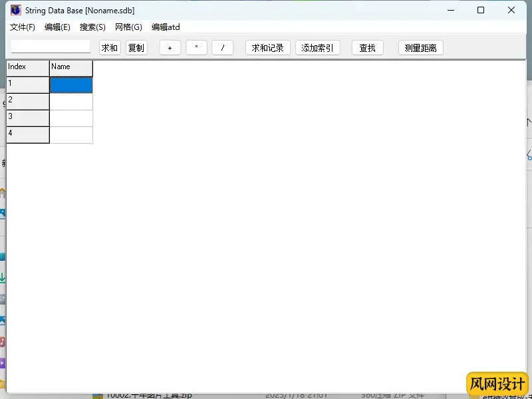532x399 pixels.
Task: Select row header 4 in the grid
Action: (28, 134)
